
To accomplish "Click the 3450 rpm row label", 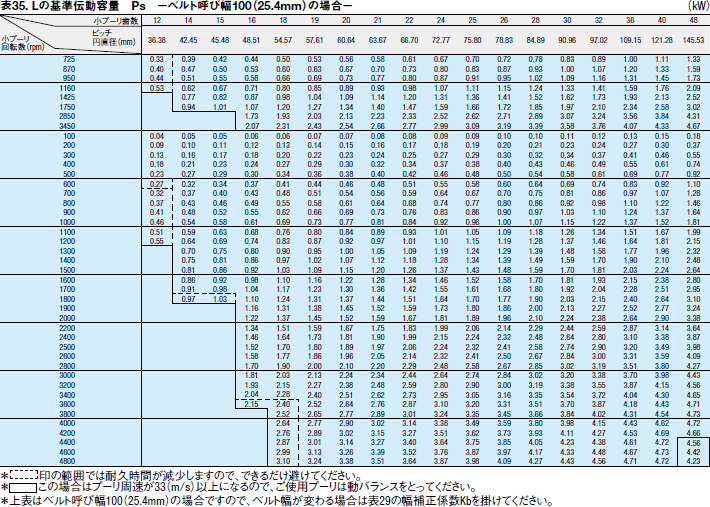I will (x=67, y=126).
